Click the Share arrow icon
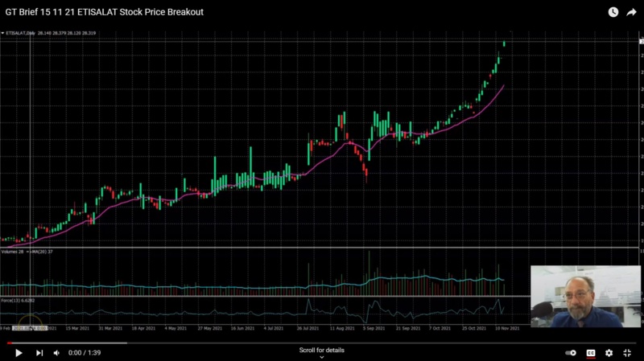 (631, 12)
